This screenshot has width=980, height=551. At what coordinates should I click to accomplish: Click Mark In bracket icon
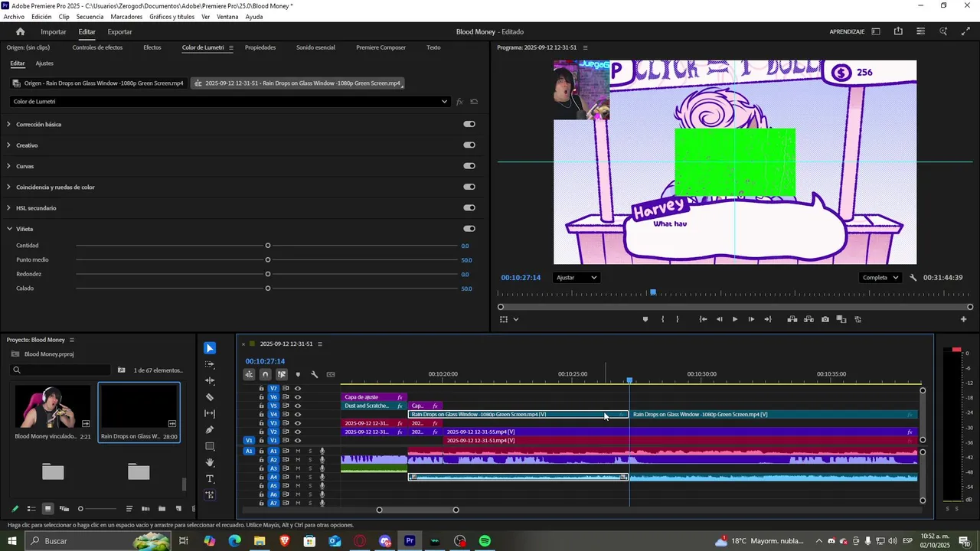tap(662, 319)
